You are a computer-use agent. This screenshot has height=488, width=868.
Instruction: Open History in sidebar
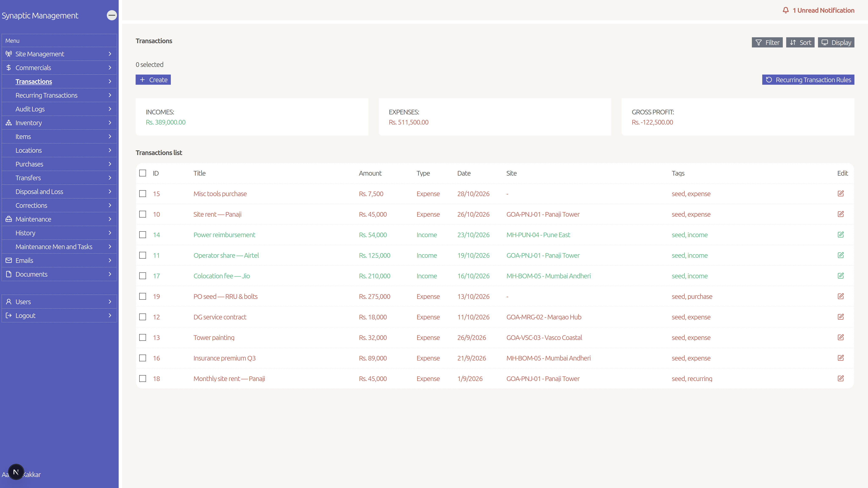coord(59,233)
